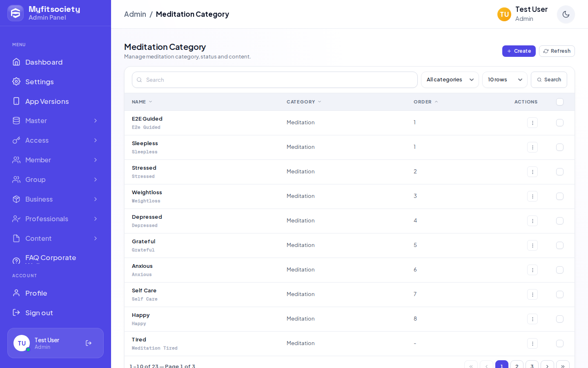This screenshot has width=588, height=368.
Task: Open the 10 rows dropdown
Action: pyautogui.click(x=505, y=80)
